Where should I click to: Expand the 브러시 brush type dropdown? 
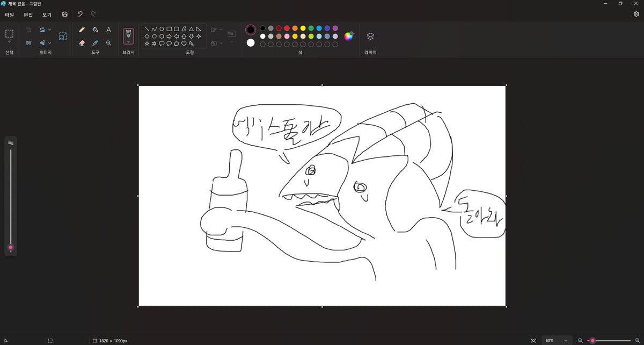(x=128, y=41)
